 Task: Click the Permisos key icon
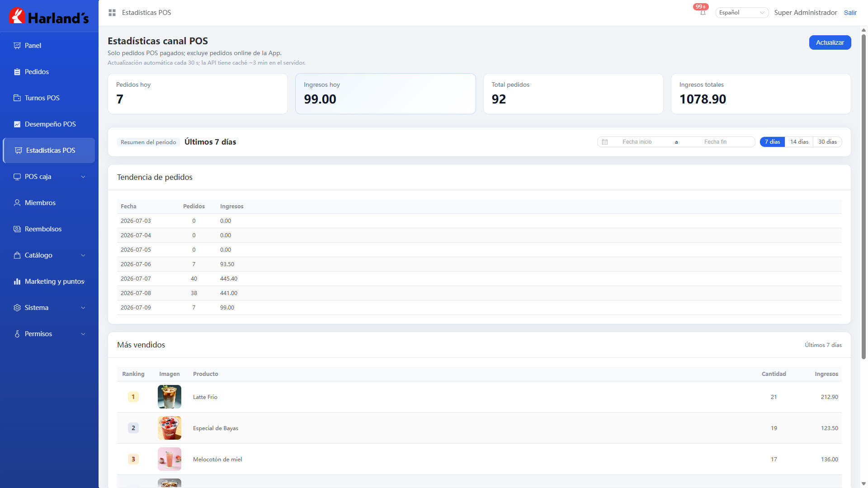point(17,334)
